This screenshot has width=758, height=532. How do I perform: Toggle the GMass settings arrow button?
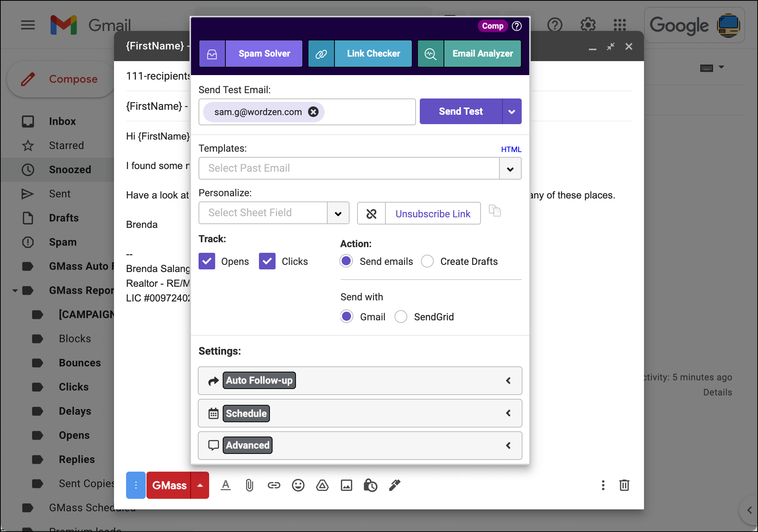(x=200, y=485)
